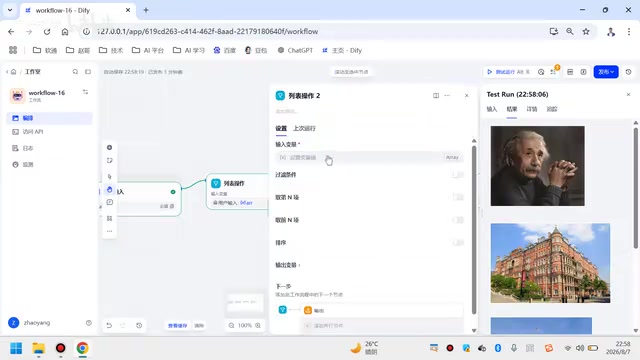Zoom in the workflow canvas

click(x=258, y=325)
